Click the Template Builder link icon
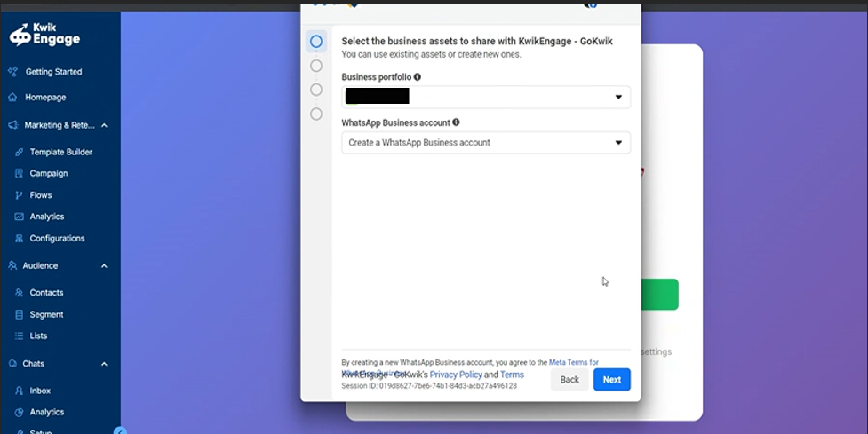Screen dimensions: 868x434 pyautogui.click(x=19, y=152)
